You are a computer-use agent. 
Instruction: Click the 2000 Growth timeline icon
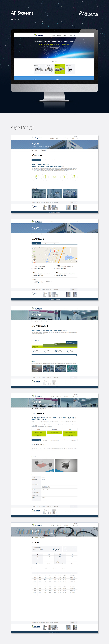[45, 351]
